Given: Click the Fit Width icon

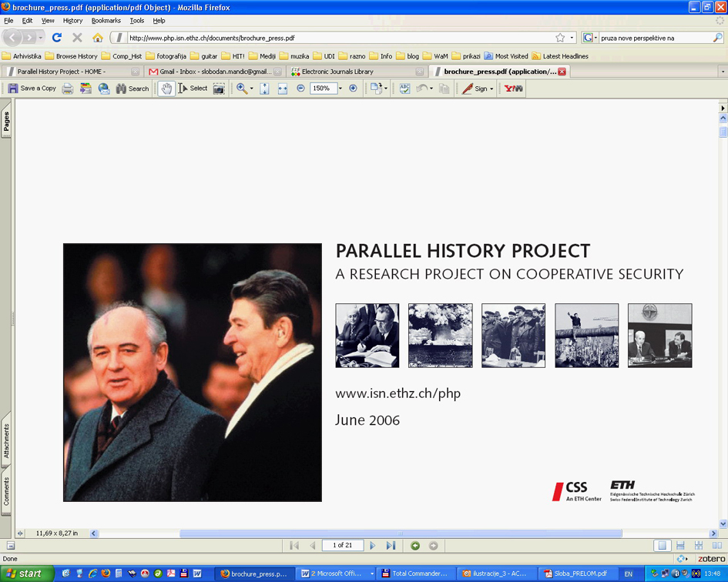Looking at the screenshot, I should pos(282,89).
